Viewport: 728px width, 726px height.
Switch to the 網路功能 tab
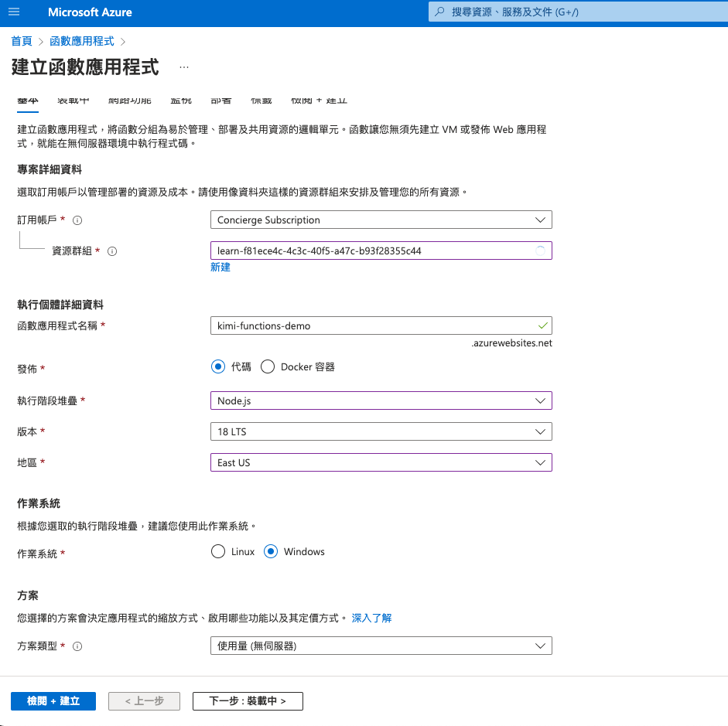[x=129, y=101]
